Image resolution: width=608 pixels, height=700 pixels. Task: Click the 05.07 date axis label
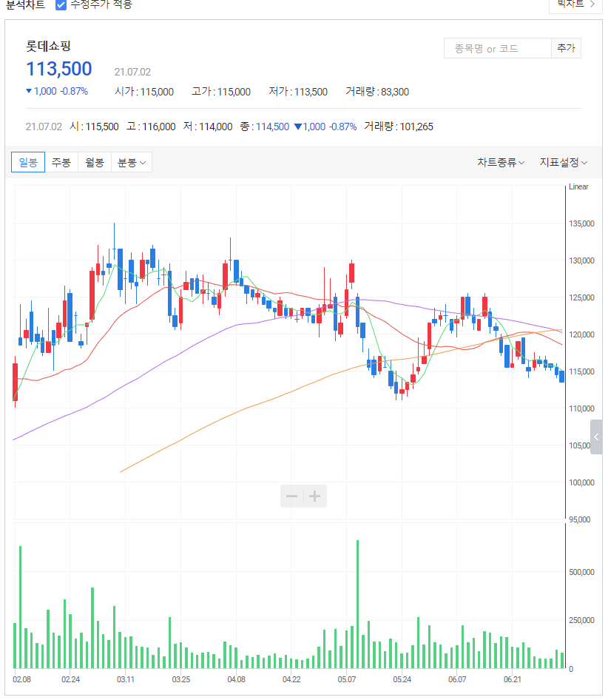click(347, 679)
